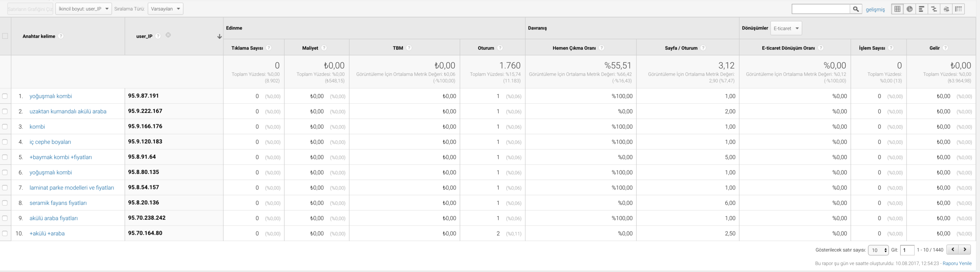
Task: Open help for İşlem Sayısı metric
Action: [891, 48]
